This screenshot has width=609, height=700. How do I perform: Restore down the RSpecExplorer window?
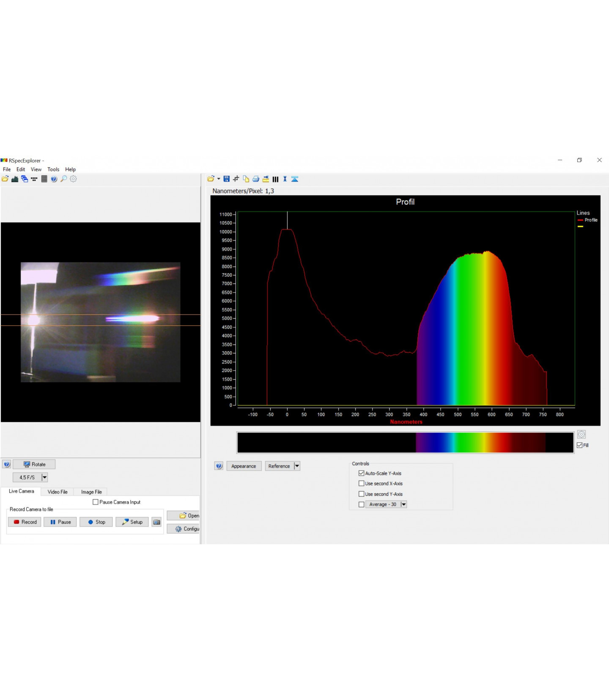(x=579, y=160)
